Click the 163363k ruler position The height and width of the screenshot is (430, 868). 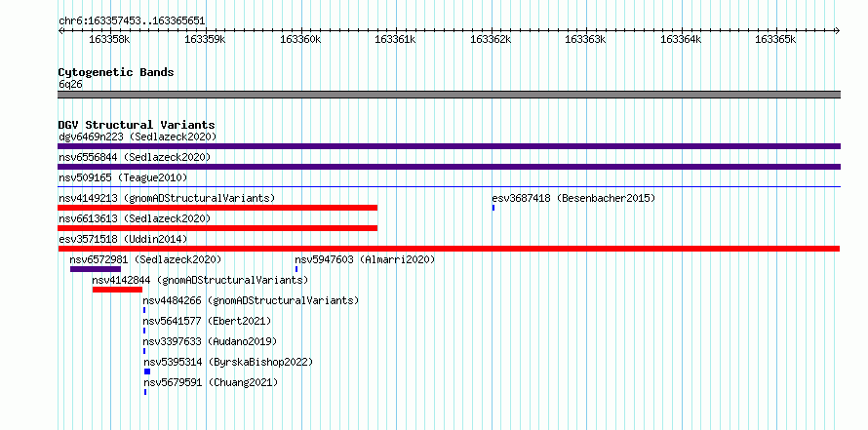click(x=586, y=39)
